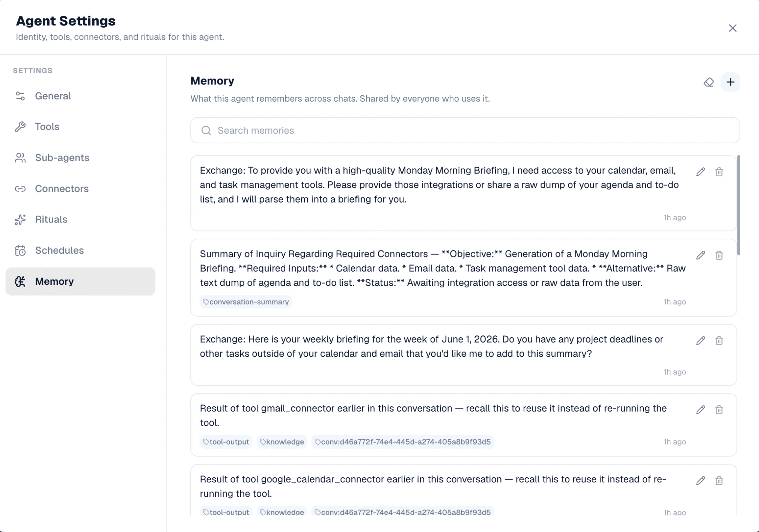Edit the weekly briefing June 1 memory
Viewport: 759px width, 532px height.
click(700, 341)
